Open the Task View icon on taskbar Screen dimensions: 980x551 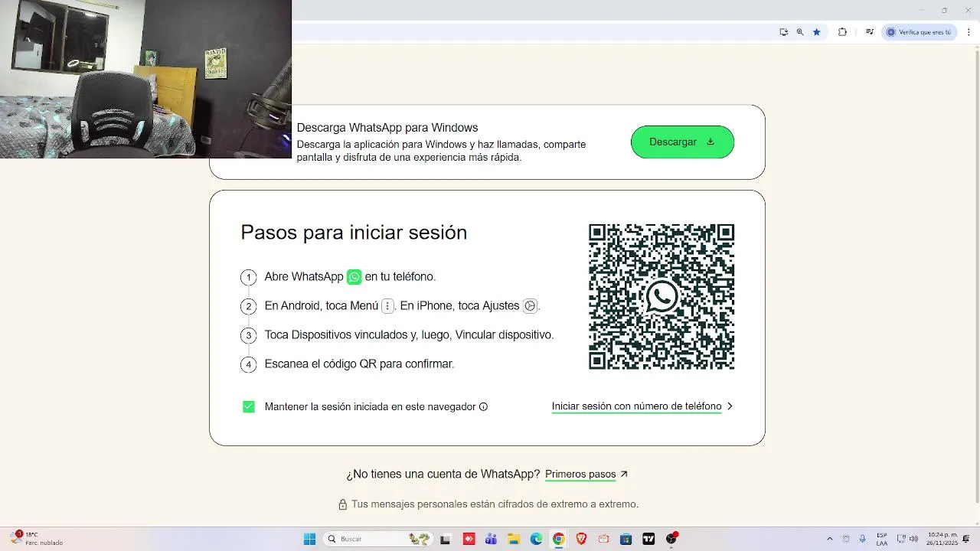tap(446, 539)
